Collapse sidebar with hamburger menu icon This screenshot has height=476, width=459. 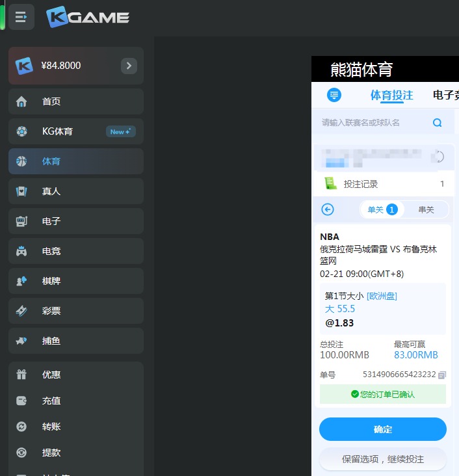21,17
